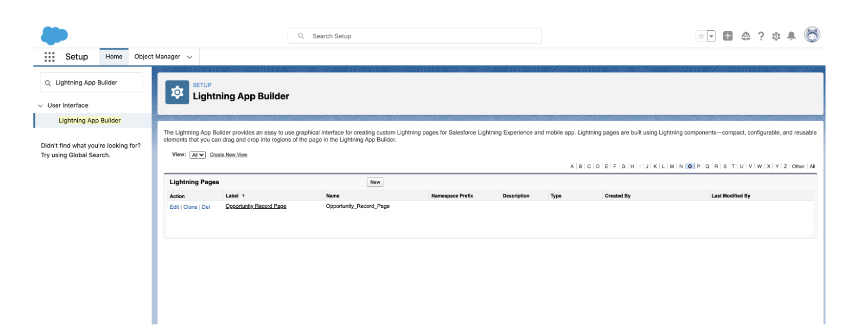Sort by the Type column header
This screenshot has height=327, width=868.
pyautogui.click(x=556, y=196)
